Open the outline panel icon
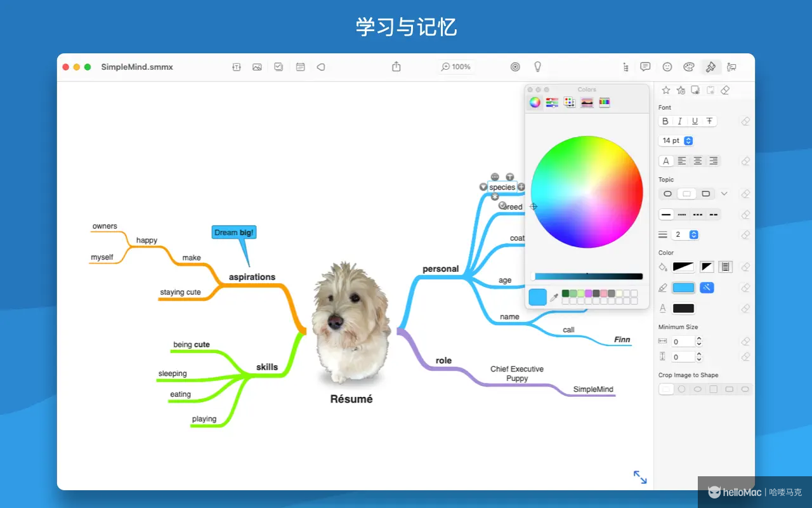 pos(626,67)
